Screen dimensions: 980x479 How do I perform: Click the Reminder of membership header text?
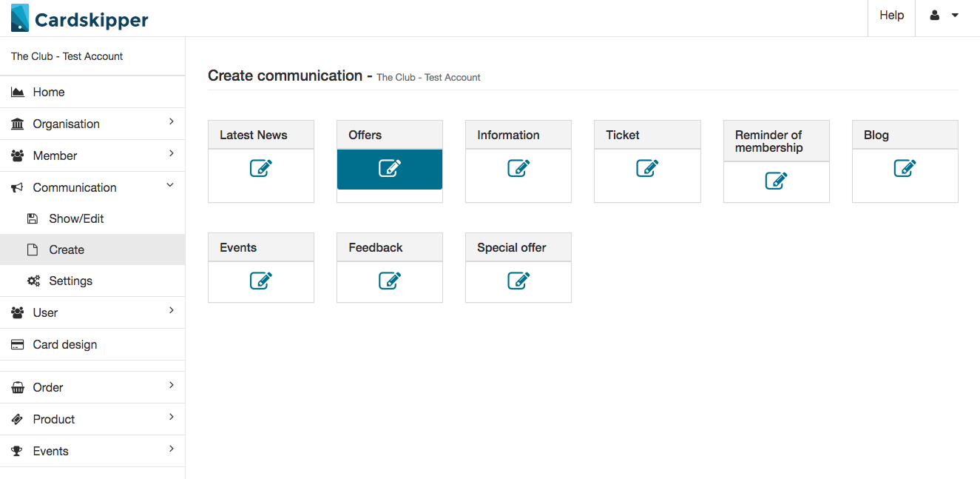(768, 141)
